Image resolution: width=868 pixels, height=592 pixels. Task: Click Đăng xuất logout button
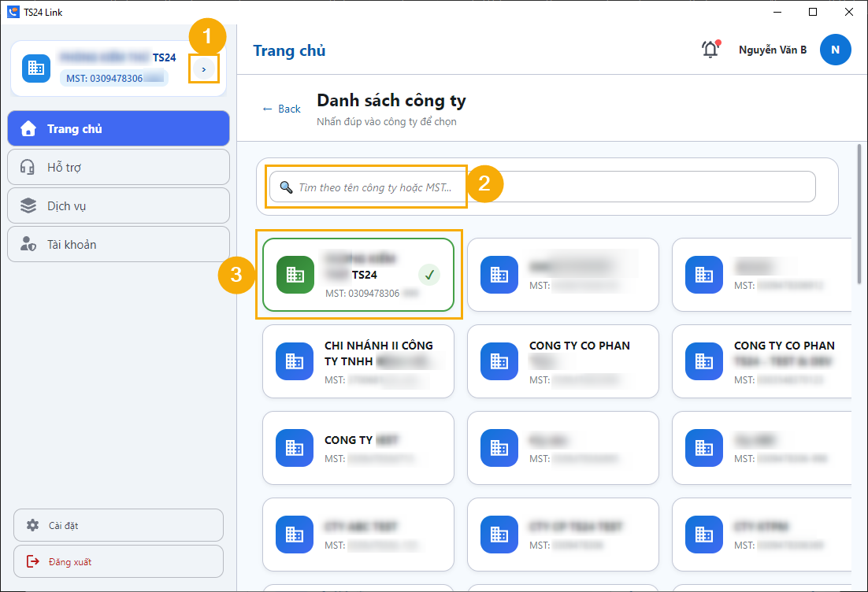tap(118, 561)
